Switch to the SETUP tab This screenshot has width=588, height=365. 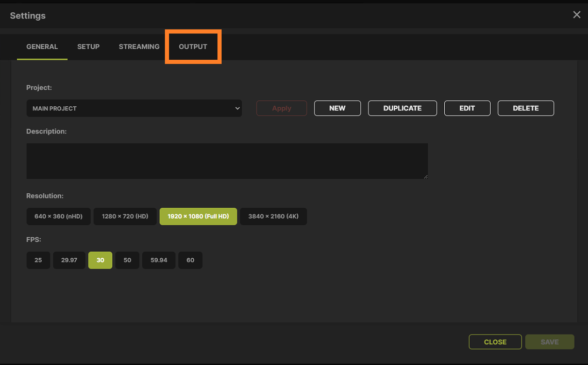[x=88, y=46]
